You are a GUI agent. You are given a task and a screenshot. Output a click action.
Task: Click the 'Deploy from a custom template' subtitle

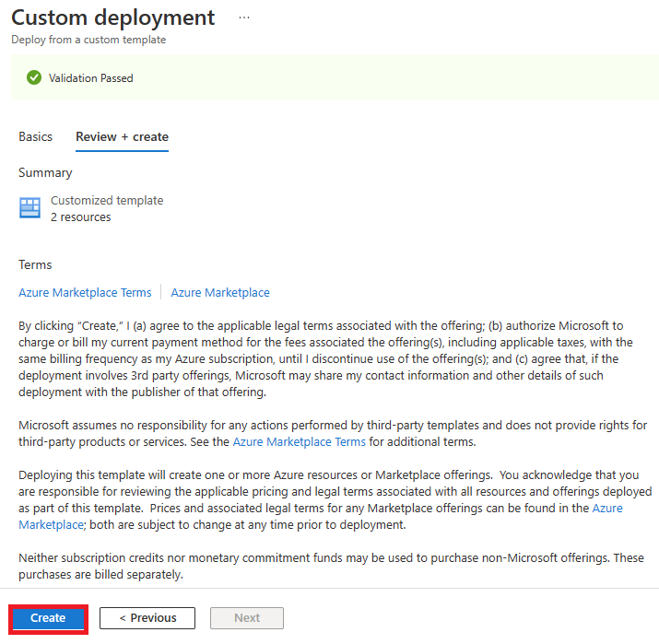pyautogui.click(x=88, y=40)
